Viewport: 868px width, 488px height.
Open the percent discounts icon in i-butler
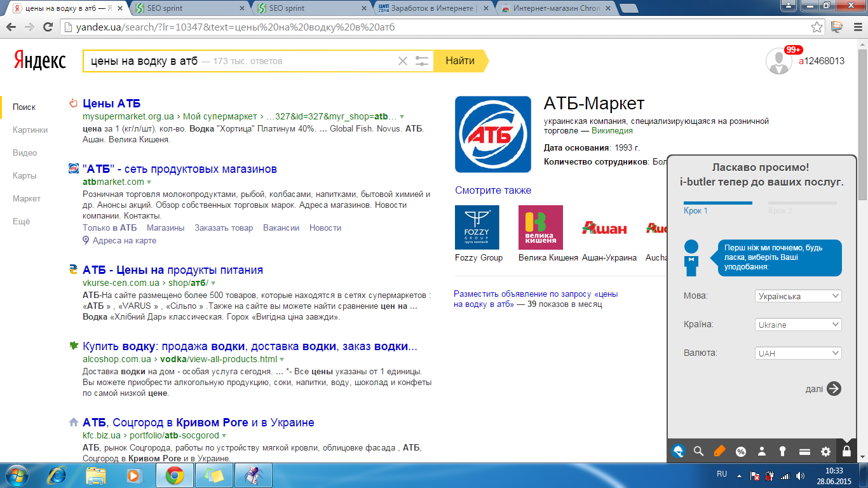click(740, 452)
